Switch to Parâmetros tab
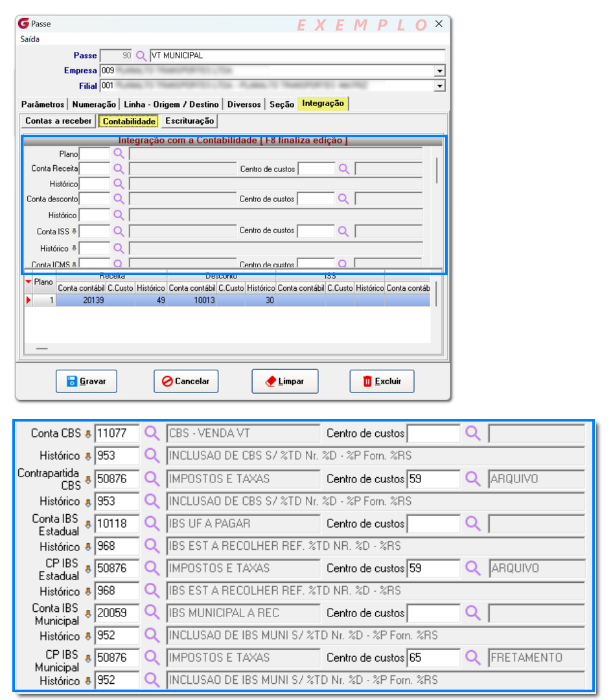 pyautogui.click(x=43, y=104)
